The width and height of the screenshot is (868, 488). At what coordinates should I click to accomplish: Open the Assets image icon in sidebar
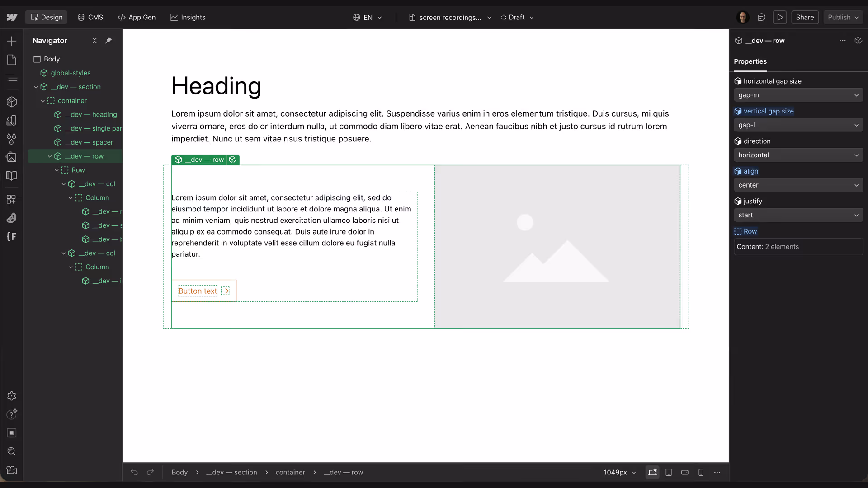pyautogui.click(x=12, y=157)
